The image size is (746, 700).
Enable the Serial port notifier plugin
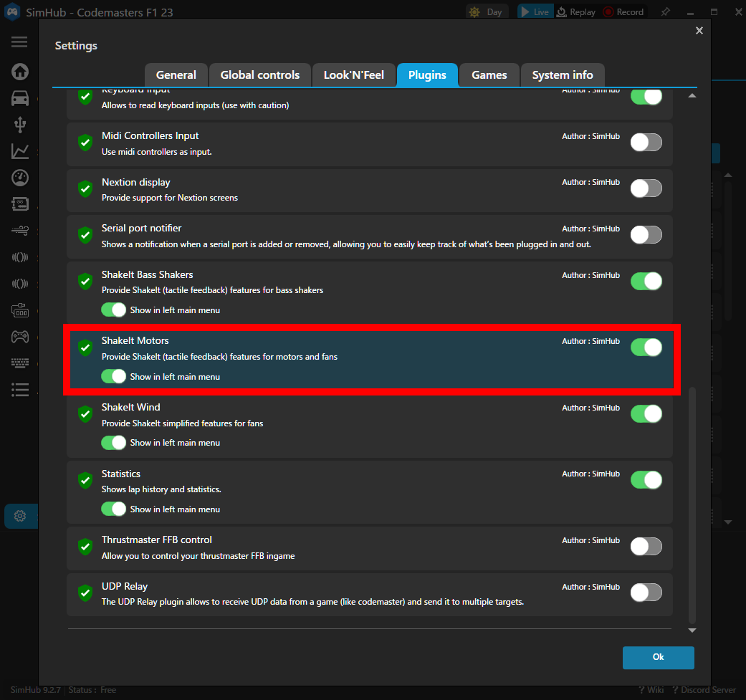[x=646, y=234]
